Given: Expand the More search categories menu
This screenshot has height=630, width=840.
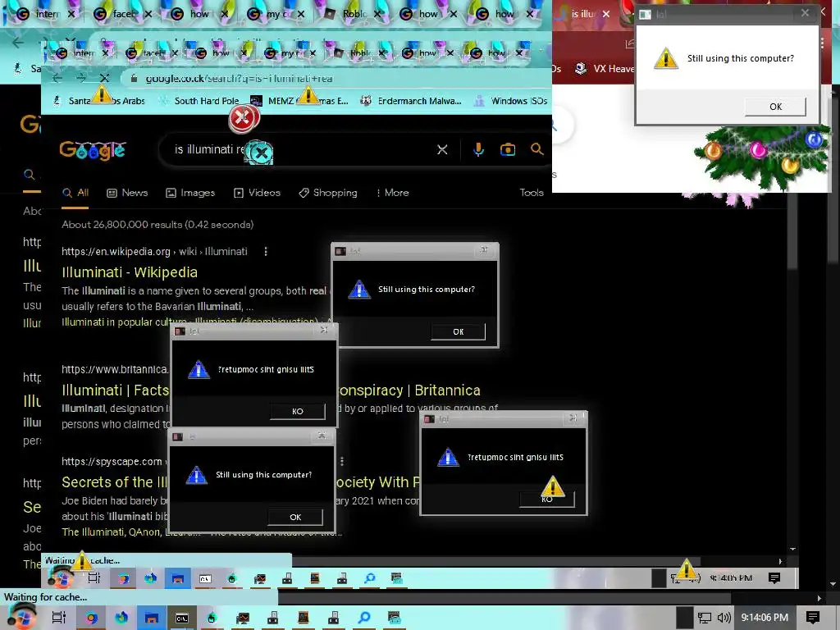Looking at the screenshot, I should coord(393,193).
